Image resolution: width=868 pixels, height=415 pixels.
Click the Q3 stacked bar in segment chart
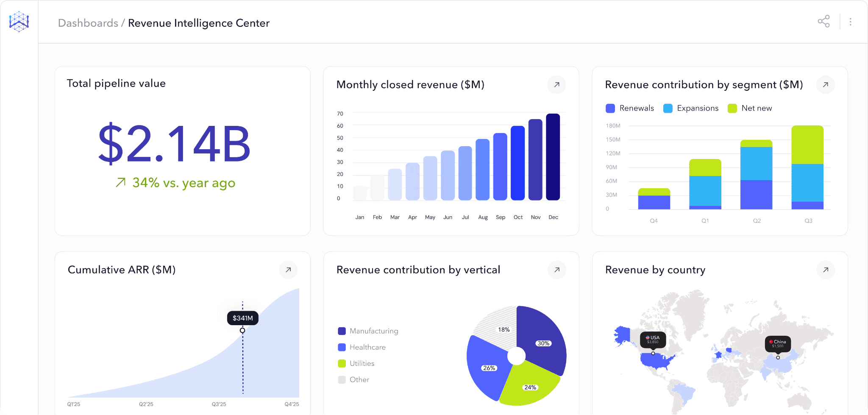click(x=807, y=167)
